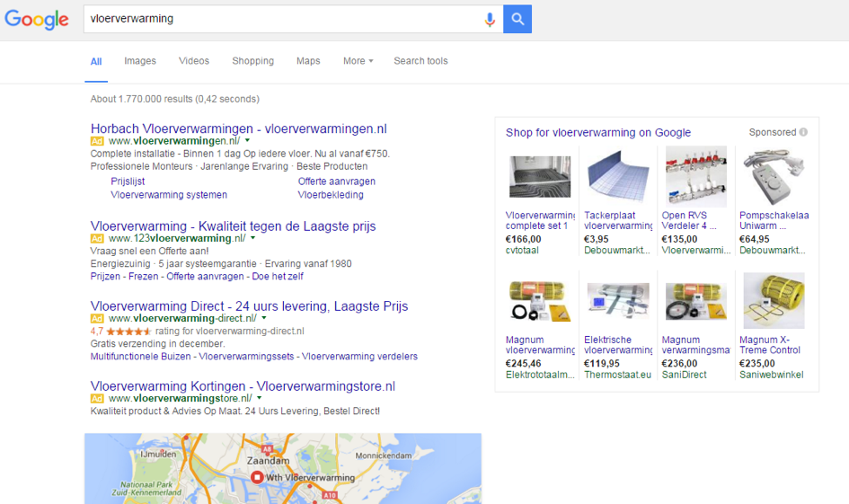The width and height of the screenshot is (849, 504).
Task: Expand the More dropdown menu
Action: [358, 61]
